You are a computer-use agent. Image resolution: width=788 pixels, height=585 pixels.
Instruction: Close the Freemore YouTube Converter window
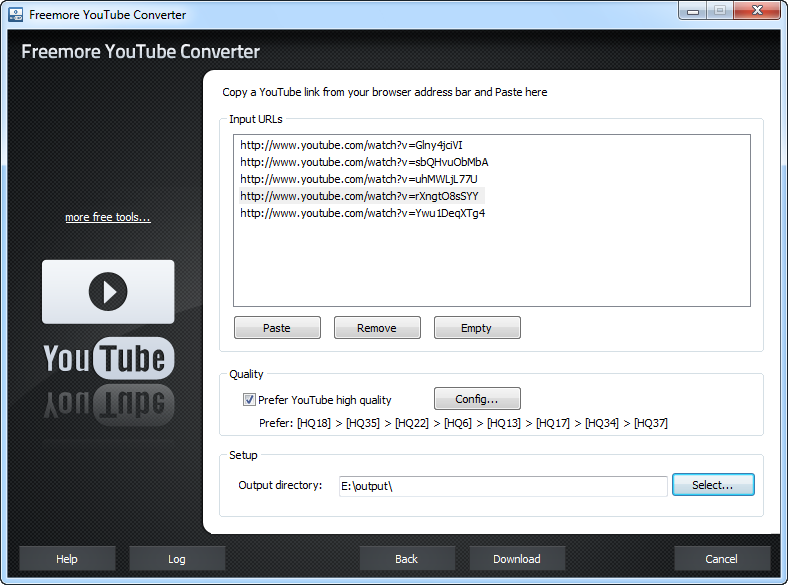[757, 11]
